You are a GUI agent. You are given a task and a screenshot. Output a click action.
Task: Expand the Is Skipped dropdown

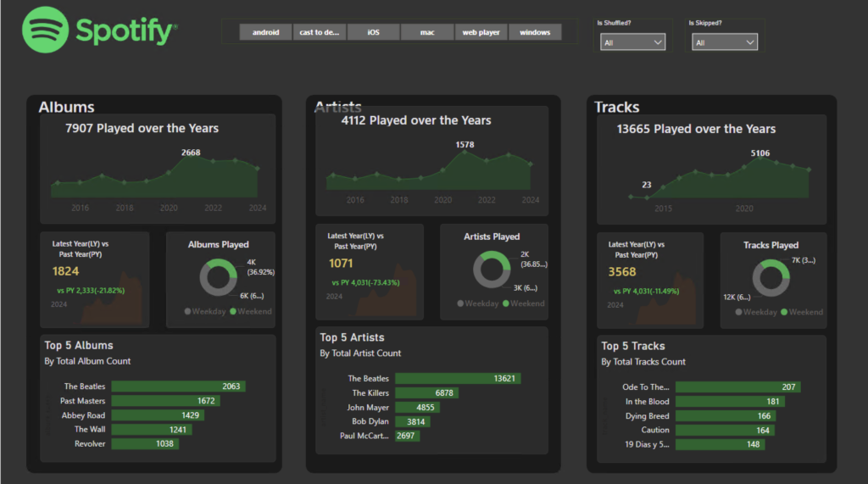pyautogui.click(x=725, y=42)
